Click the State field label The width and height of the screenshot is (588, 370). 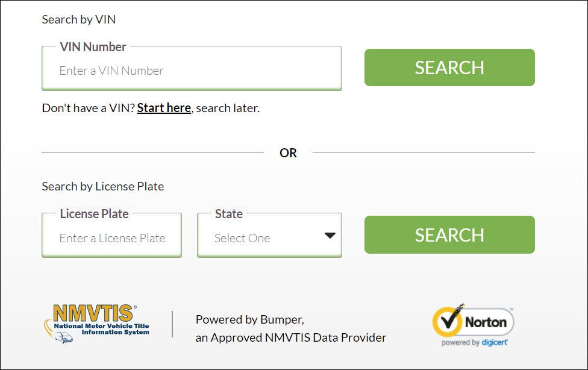tap(229, 214)
